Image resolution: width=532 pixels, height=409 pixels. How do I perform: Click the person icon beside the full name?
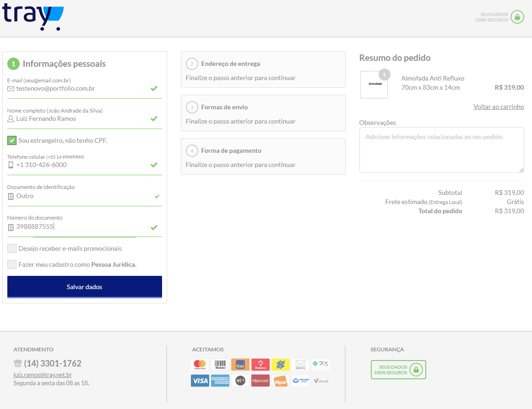click(11, 118)
